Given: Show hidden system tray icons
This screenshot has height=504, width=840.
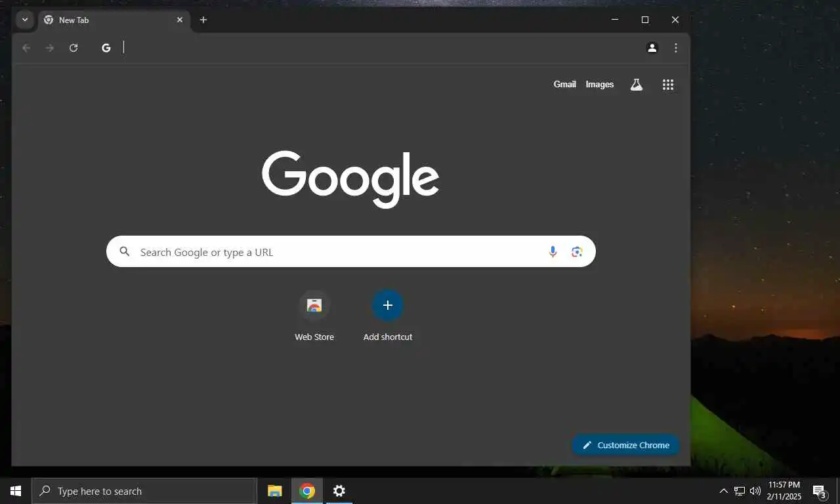Looking at the screenshot, I should tap(724, 491).
